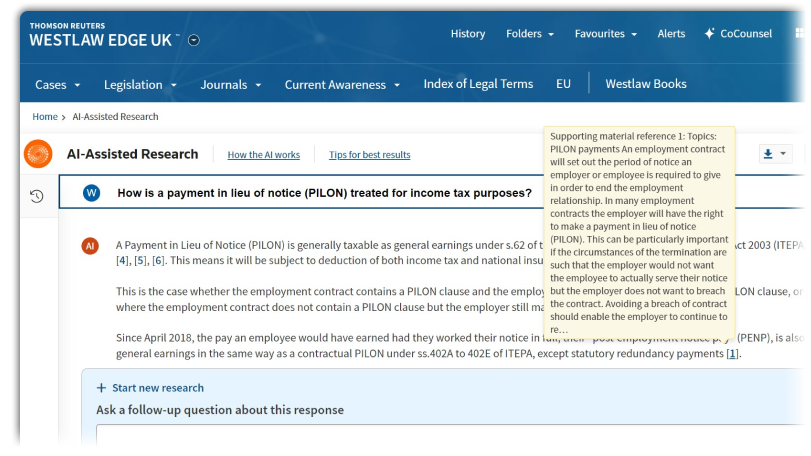Viewport: 811px width, 456px height.
Task: Click the Home breadcrumb link
Action: (x=45, y=117)
